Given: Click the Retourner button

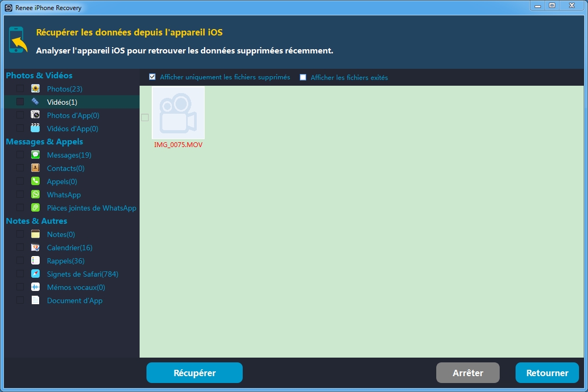Looking at the screenshot, I should click(x=547, y=373).
